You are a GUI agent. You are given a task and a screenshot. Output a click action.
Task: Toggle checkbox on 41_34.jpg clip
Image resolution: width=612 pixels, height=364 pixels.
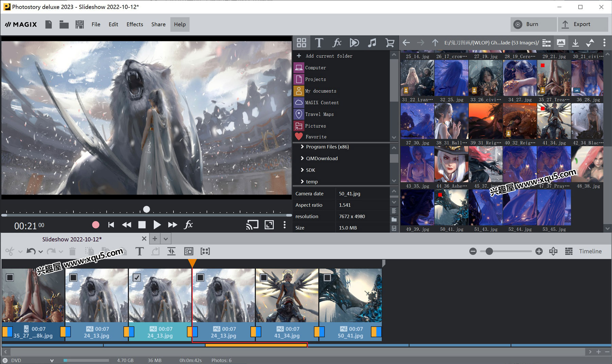click(x=263, y=278)
